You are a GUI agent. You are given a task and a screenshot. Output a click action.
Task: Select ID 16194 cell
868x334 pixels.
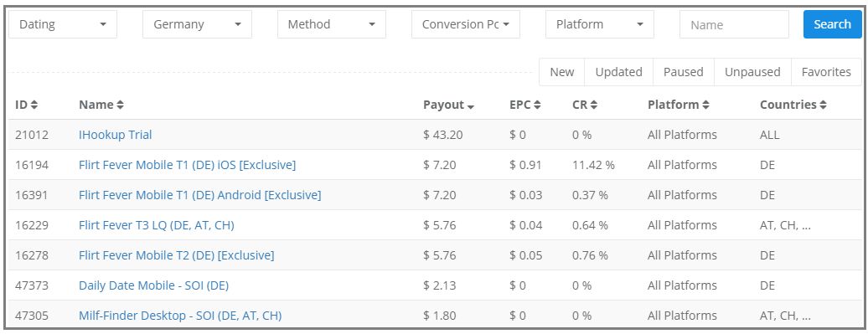coord(32,165)
